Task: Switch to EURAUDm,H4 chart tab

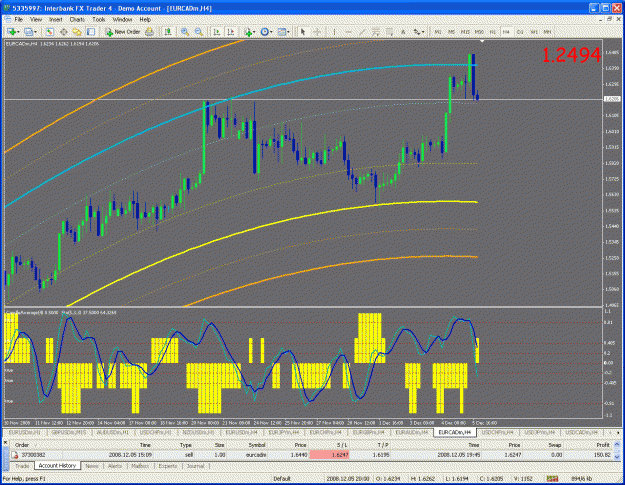Action: click(411, 432)
